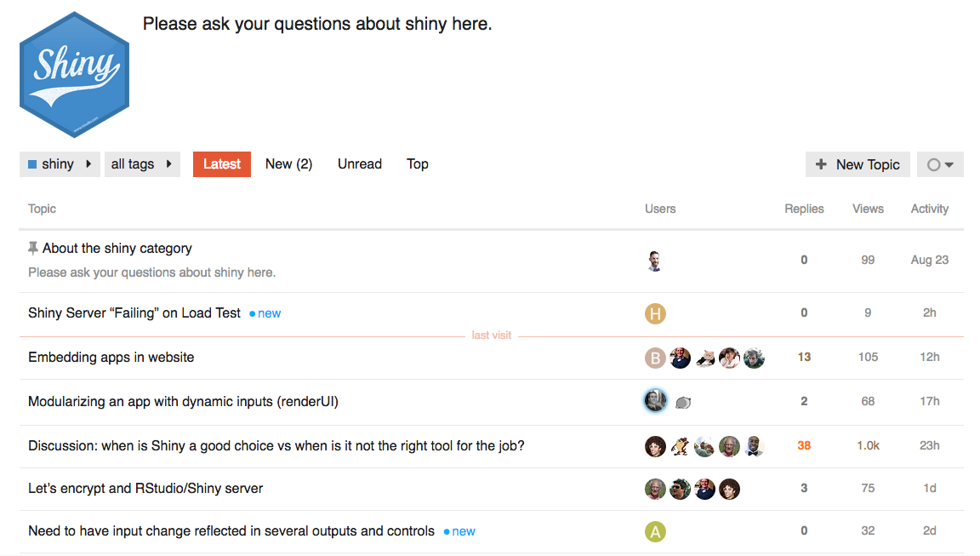Image resolution: width=980 pixels, height=556 pixels.
Task: Open the green A user avatar
Action: [655, 531]
